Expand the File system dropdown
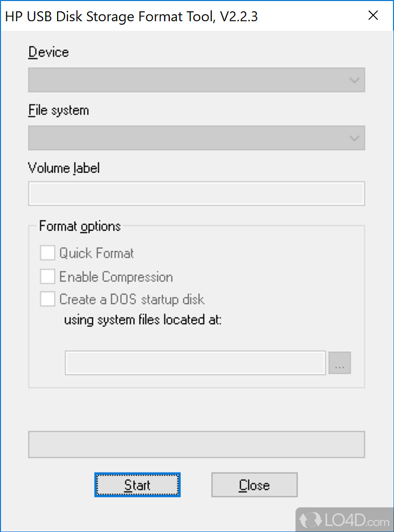The height and width of the screenshot is (532, 394). coord(196,138)
